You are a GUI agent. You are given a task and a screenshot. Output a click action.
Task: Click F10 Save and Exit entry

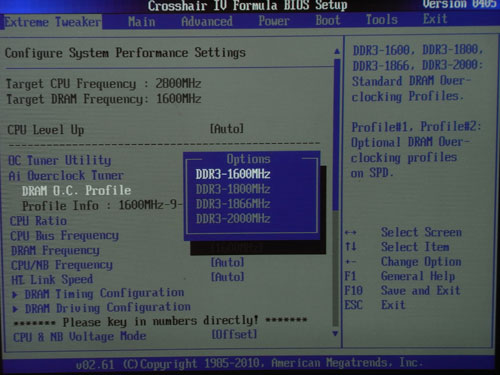[x=403, y=290]
